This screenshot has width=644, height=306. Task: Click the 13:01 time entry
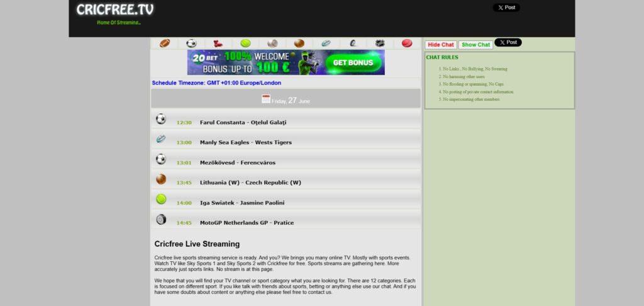(184, 163)
